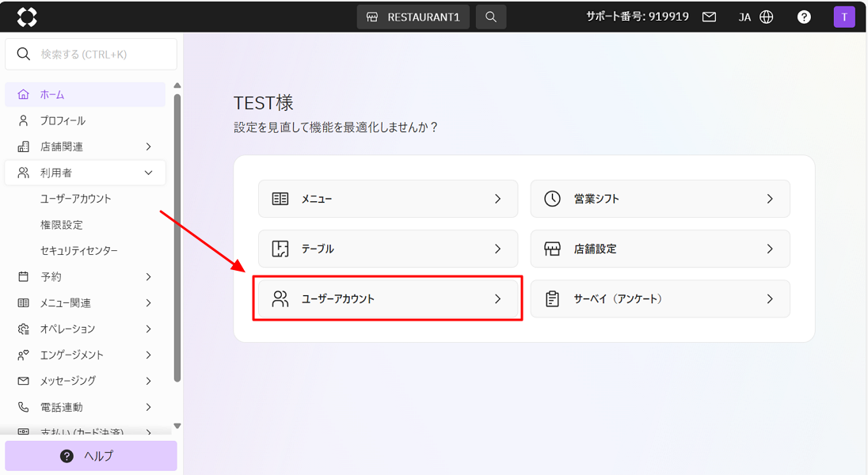Open the help question mark in header

[x=804, y=17]
